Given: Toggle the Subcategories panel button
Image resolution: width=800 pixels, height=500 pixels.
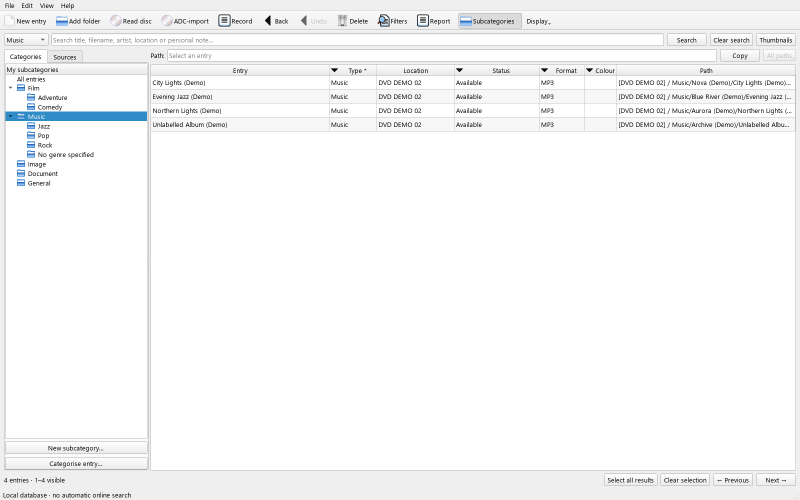Looking at the screenshot, I should point(489,21).
